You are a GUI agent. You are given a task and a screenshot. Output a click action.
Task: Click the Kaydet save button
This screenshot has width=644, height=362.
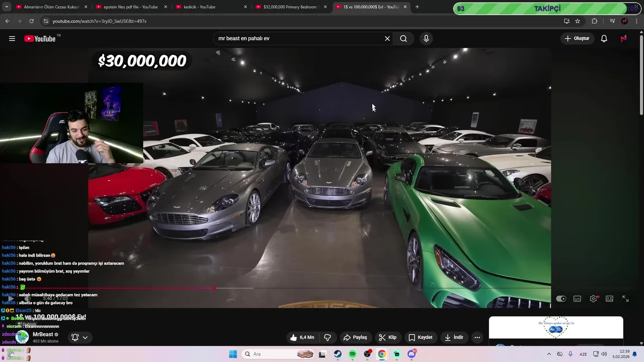421,337
